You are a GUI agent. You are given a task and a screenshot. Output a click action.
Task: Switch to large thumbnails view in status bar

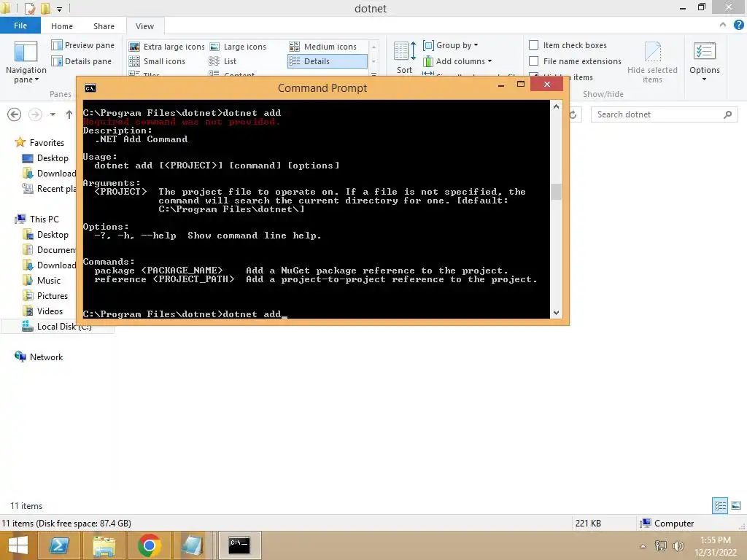point(736,505)
